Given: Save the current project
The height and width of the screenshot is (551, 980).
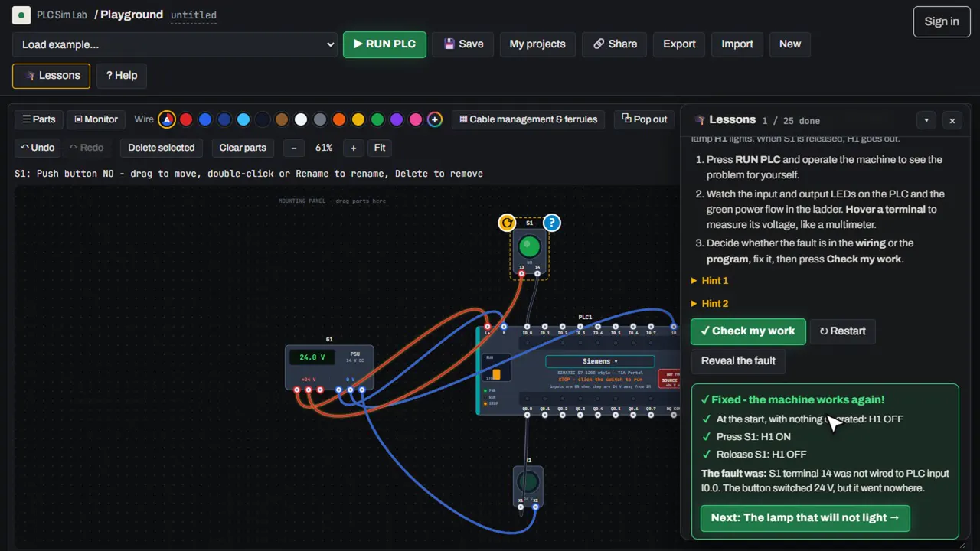Looking at the screenshot, I should tap(463, 44).
